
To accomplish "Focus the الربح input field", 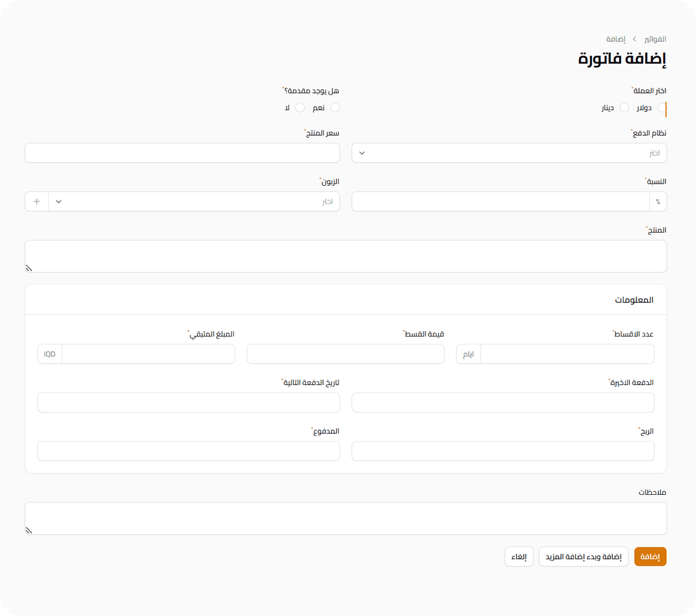I will point(503,451).
